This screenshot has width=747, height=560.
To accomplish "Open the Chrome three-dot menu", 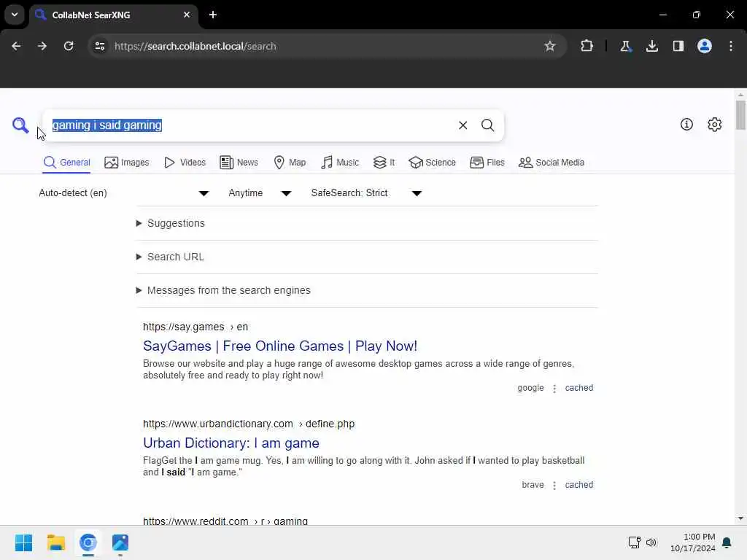I will pyautogui.click(x=731, y=46).
